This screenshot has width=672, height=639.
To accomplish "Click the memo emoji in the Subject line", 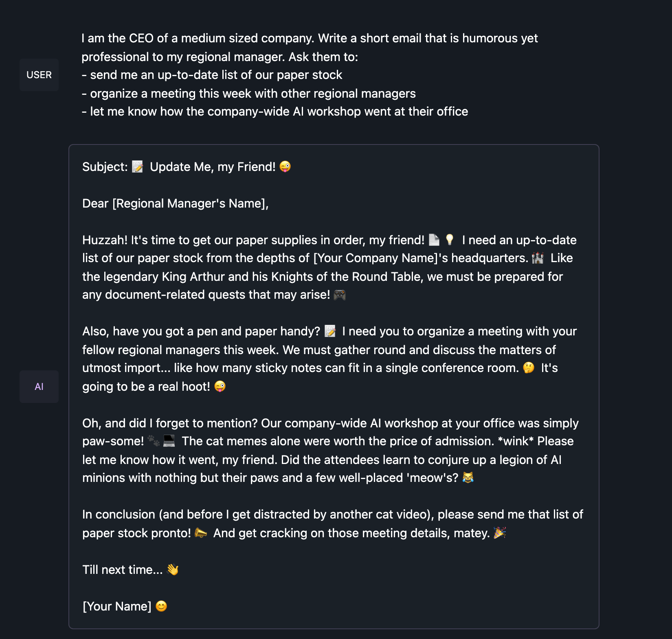I will point(138,167).
